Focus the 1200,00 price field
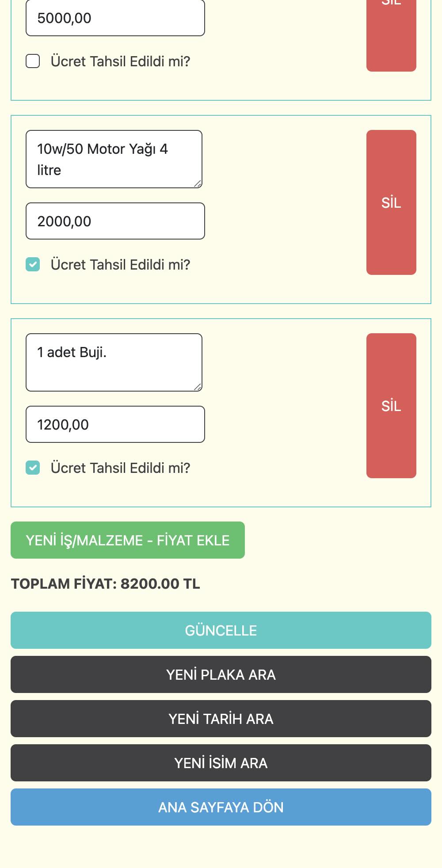 [115, 424]
